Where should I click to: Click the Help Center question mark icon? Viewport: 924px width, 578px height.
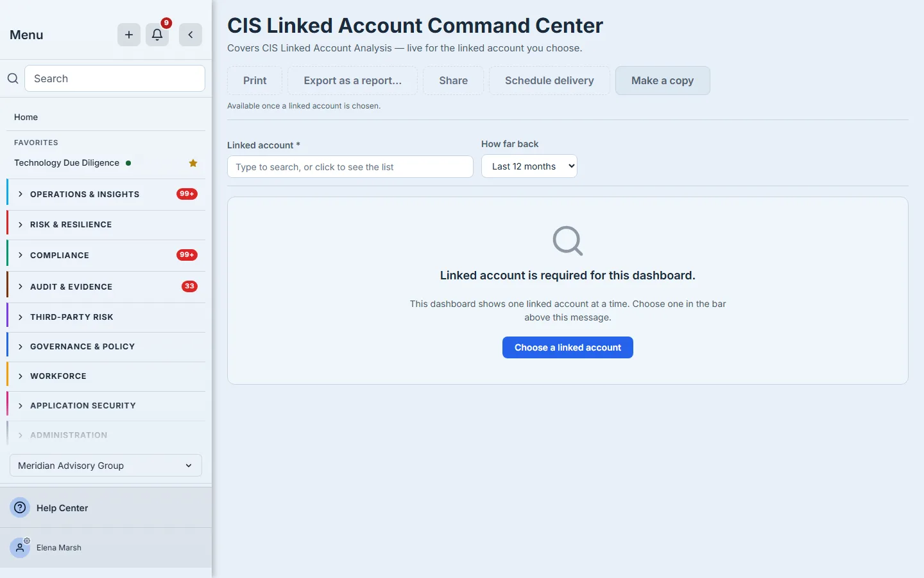click(20, 507)
